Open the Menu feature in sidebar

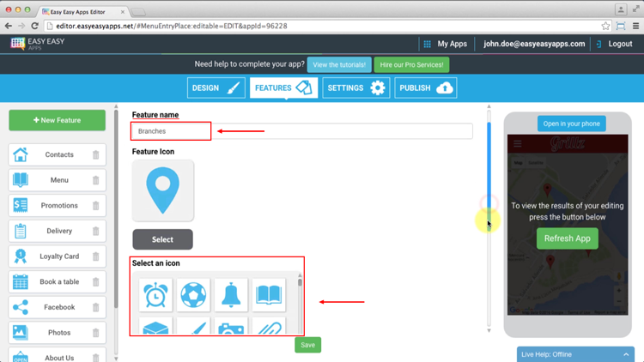pos(57,180)
